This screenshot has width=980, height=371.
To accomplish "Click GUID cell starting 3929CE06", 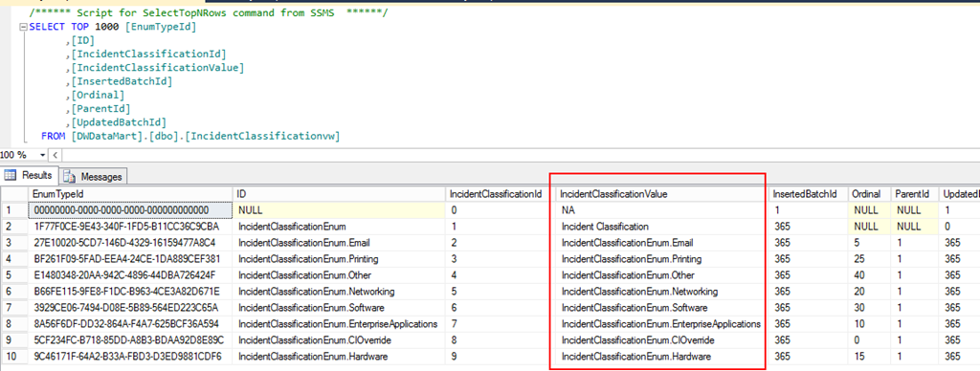I will [130, 308].
